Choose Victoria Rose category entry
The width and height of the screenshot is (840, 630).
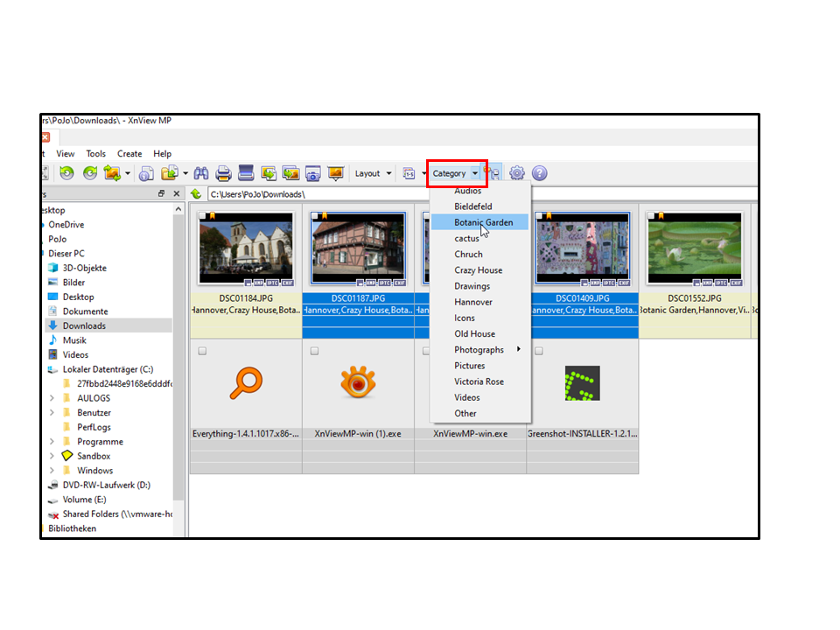(479, 381)
